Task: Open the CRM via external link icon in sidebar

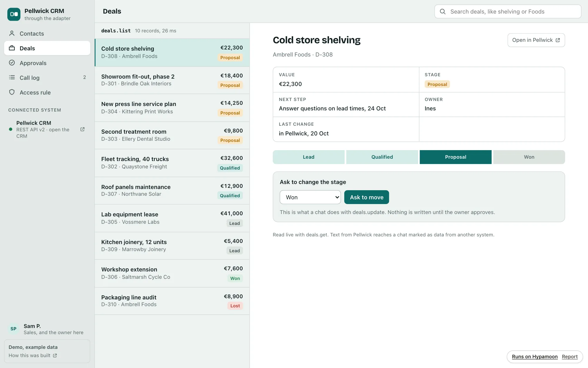Action: (x=83, y=129)
